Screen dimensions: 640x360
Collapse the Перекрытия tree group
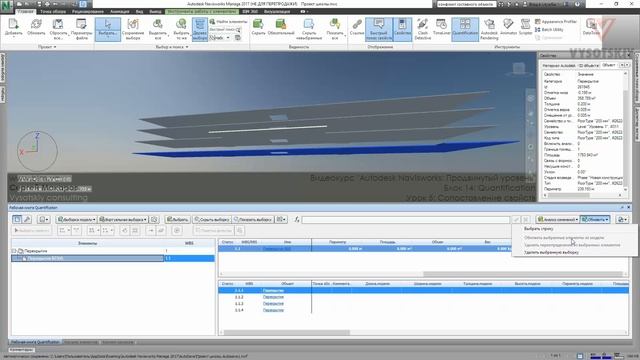pyautogui.click(x=14, y=251)
